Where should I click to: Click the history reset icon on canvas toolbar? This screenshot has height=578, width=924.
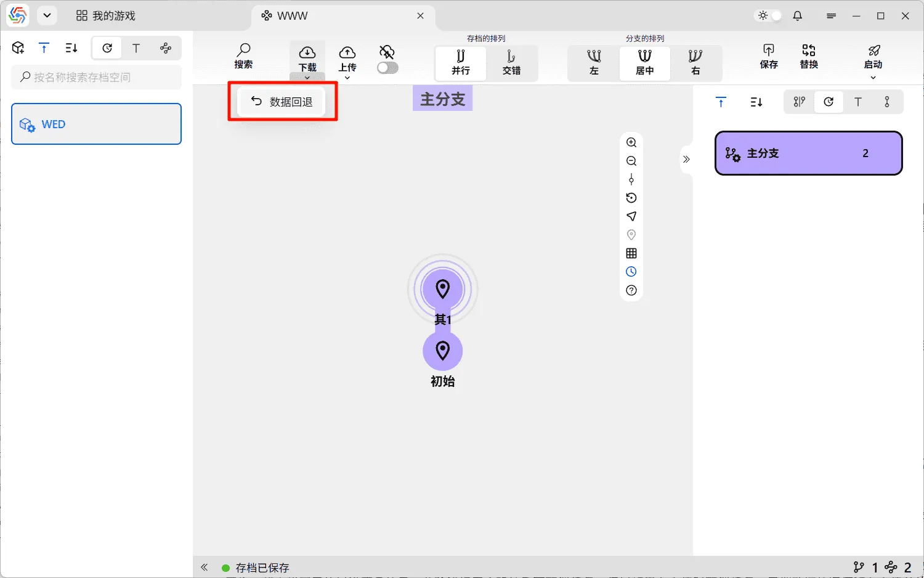[x=631, y=198]
